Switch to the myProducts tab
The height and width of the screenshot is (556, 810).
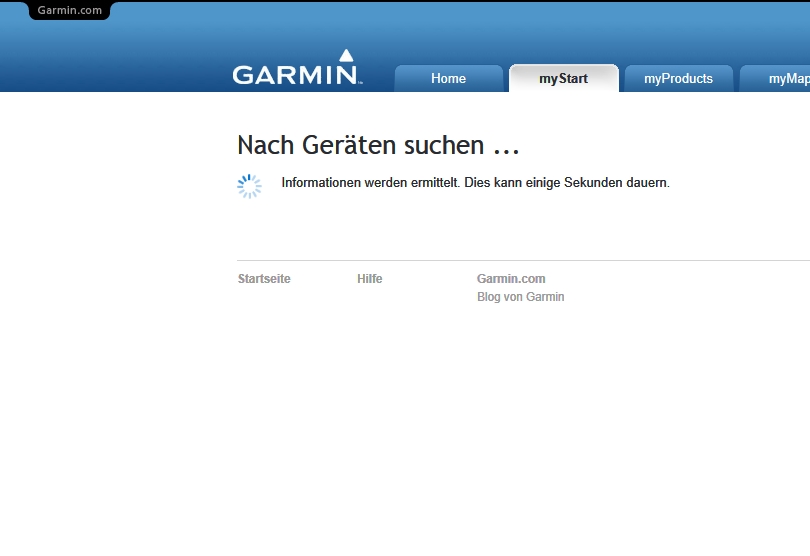click(678, 78)
